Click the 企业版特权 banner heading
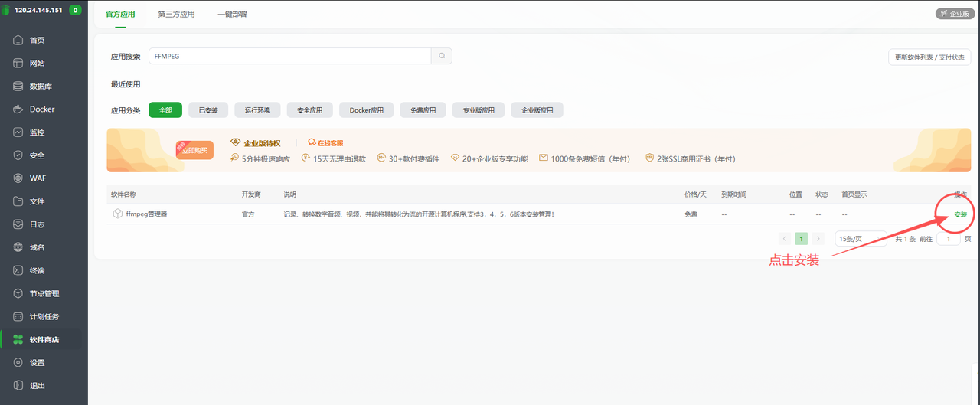Image resolution: width=980 pixels, height=405 pixels. point(262,143)
